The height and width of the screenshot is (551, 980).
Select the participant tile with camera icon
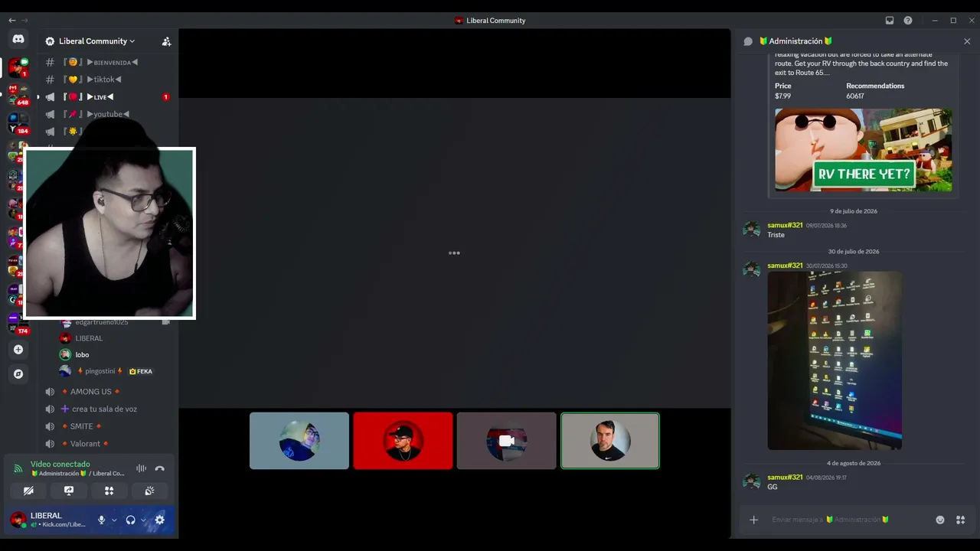pos(507,441)
